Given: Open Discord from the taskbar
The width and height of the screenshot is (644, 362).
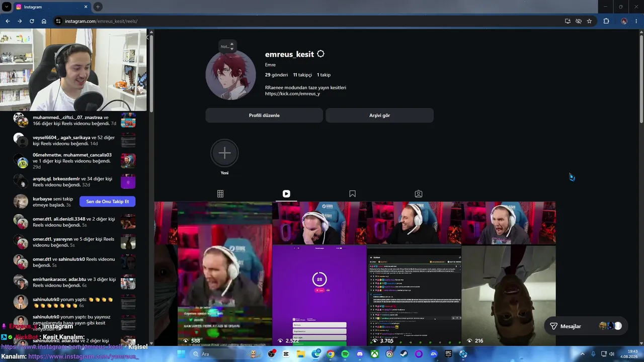Looking at the screenshot, I should tap(360, 354).
